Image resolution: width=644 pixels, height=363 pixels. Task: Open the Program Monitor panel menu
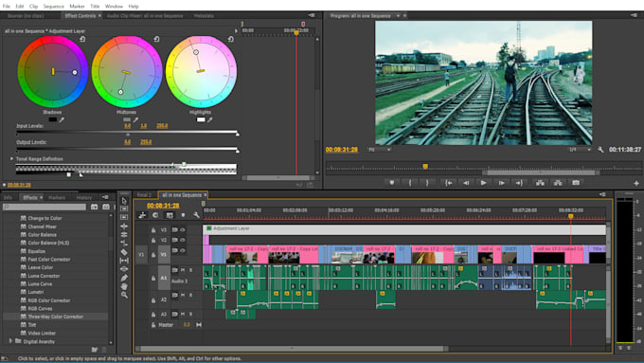click(635, 15)
